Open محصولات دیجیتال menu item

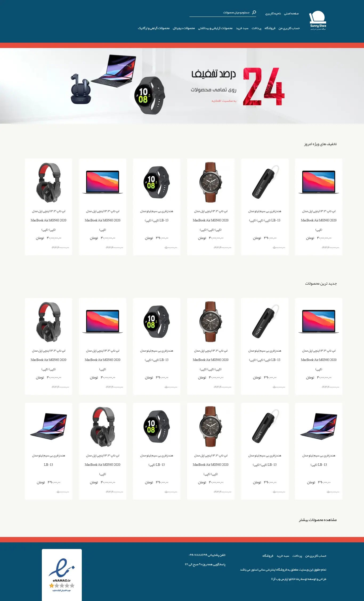point(184,28)
